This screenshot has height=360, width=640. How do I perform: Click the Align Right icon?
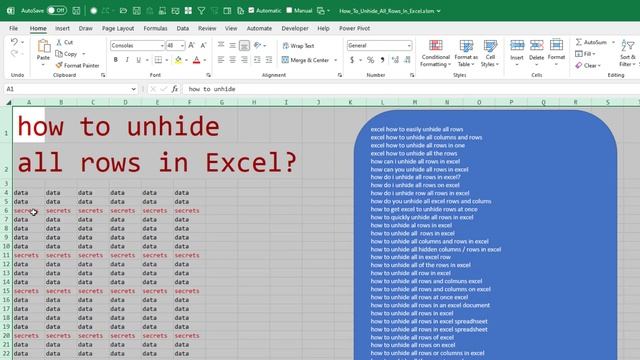(244, 60)
